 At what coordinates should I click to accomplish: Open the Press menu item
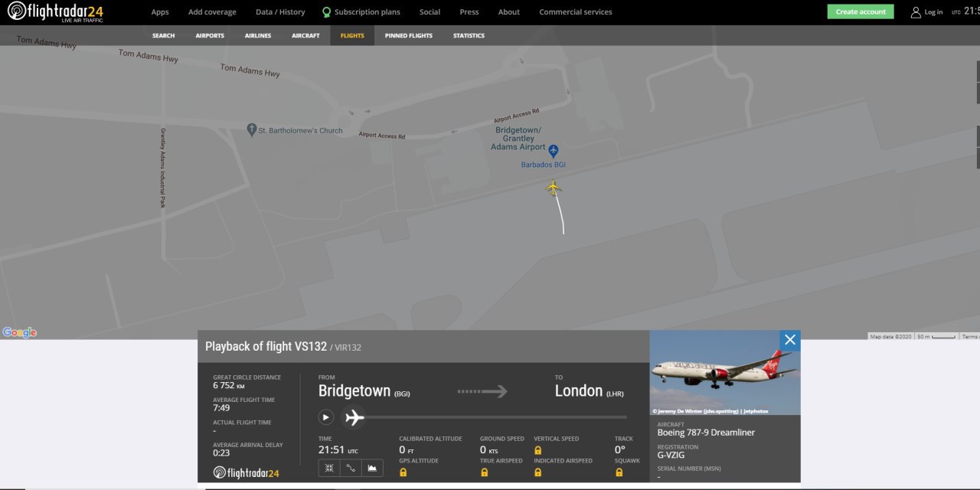click(x=469, y=12)
